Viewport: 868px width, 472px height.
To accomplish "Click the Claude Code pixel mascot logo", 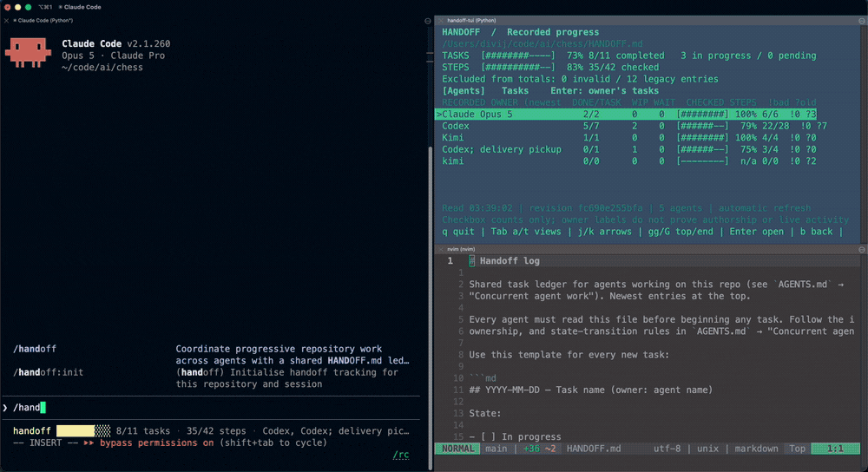I will tap(28, 53).
